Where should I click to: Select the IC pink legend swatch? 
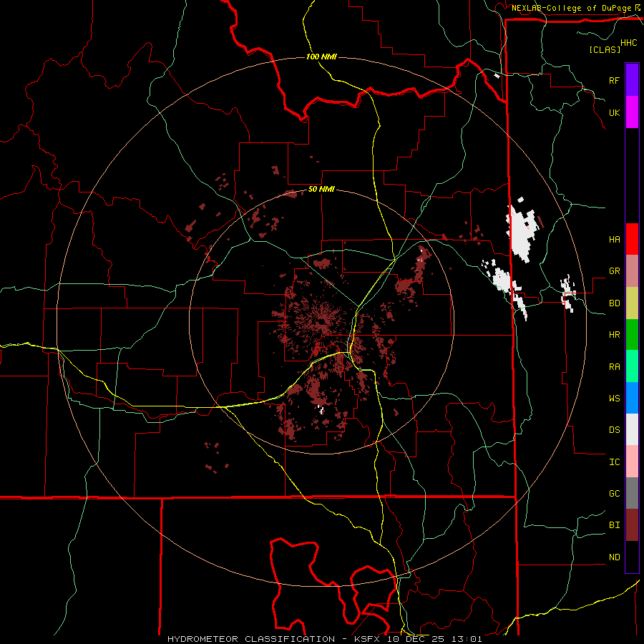[x=632, y=462]
